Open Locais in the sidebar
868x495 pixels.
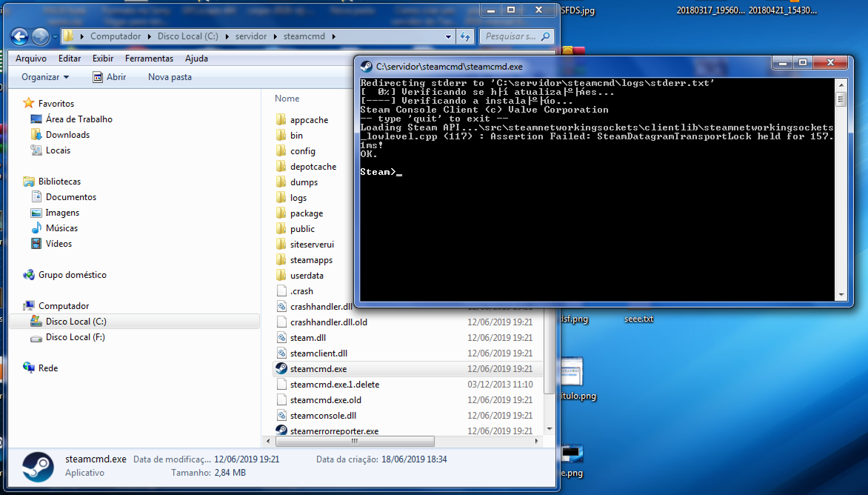tap(58, 150)
